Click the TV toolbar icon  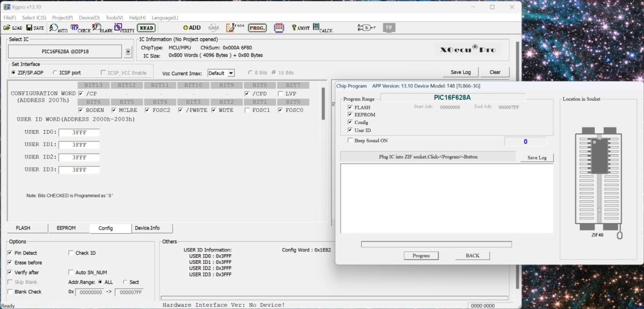click(x=389, y=27)
